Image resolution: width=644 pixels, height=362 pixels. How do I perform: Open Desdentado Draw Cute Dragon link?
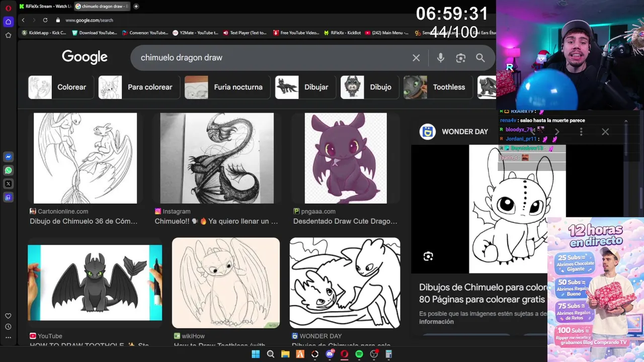345,221
